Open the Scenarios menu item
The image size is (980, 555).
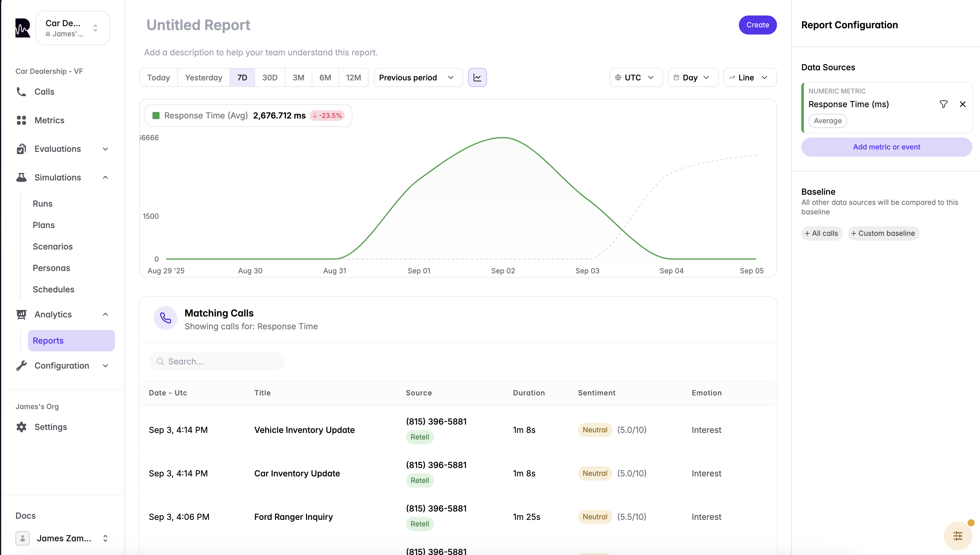(x=53, y=246)
